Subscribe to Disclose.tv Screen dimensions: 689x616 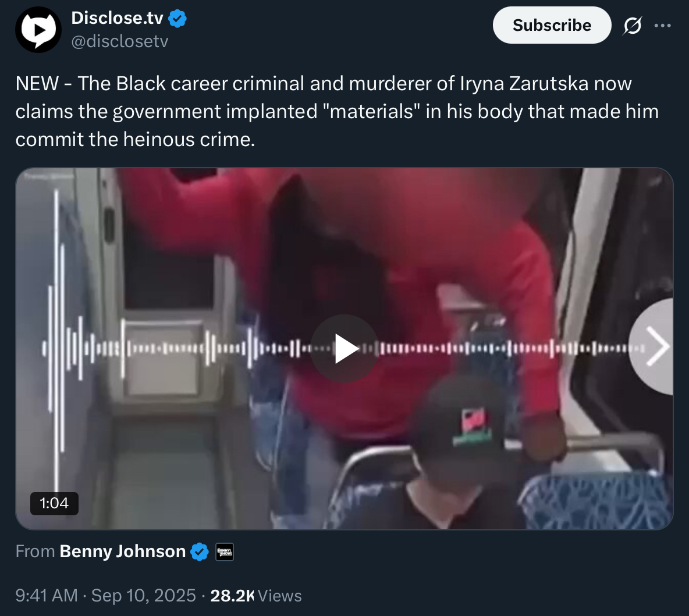(x=552, y=25)
